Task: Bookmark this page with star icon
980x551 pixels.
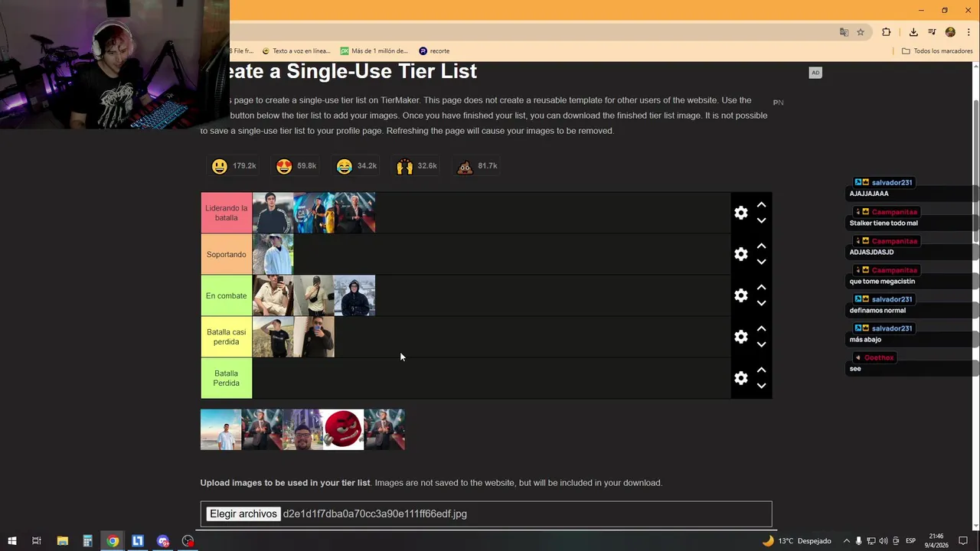Action: pyautogui.click(x=861, y=32)
